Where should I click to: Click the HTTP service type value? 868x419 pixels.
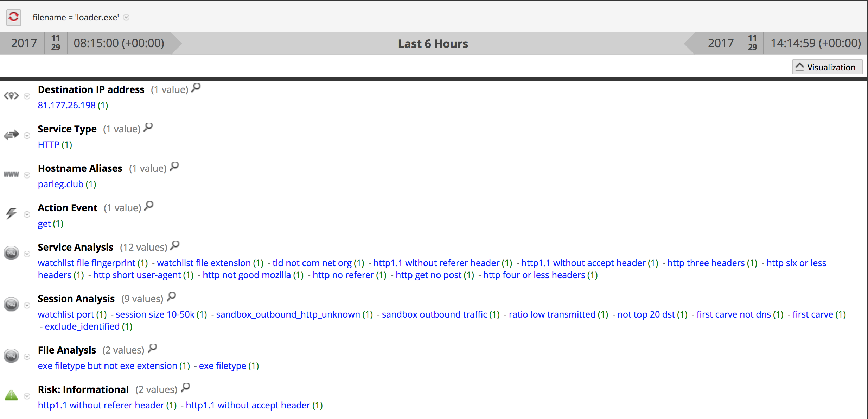[48, 144]
